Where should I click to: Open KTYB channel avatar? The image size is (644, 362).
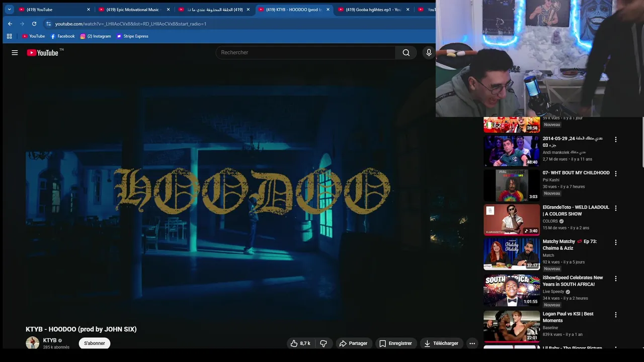click(x=32, y=343)
